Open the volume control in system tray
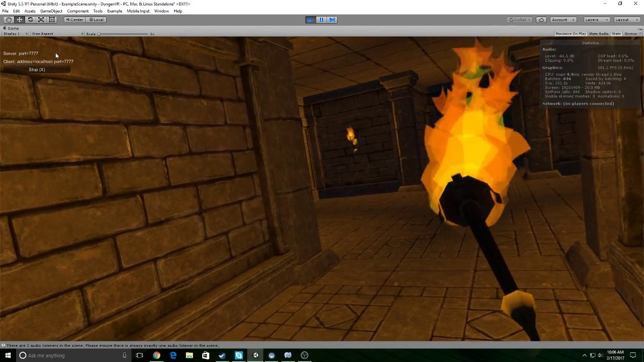This screenshot has width=644, height=362. pos(600,355)
